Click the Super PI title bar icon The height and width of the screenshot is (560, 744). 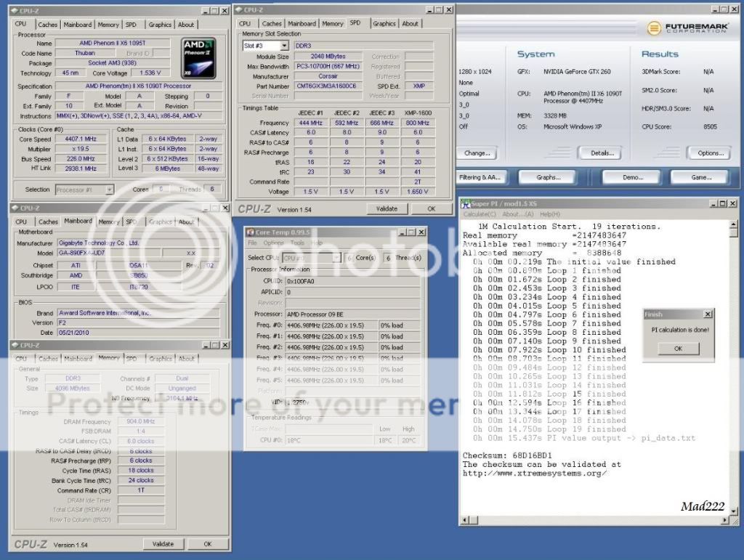tap(465, 203)
